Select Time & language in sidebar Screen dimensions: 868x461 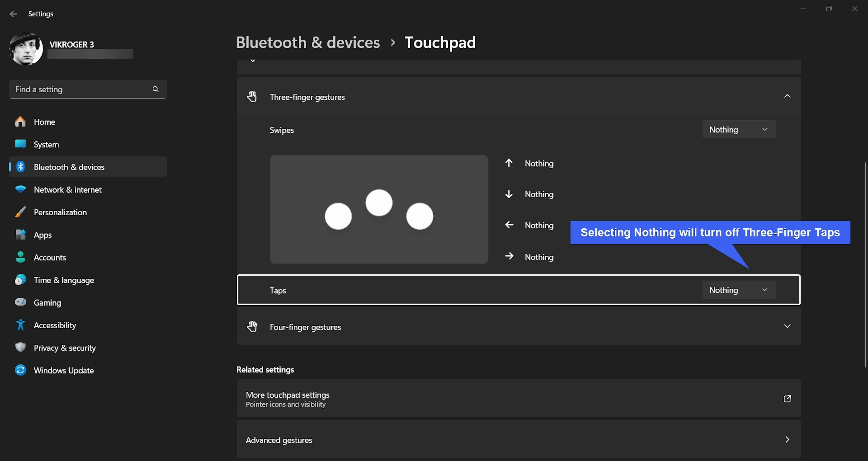click(64, 280)
